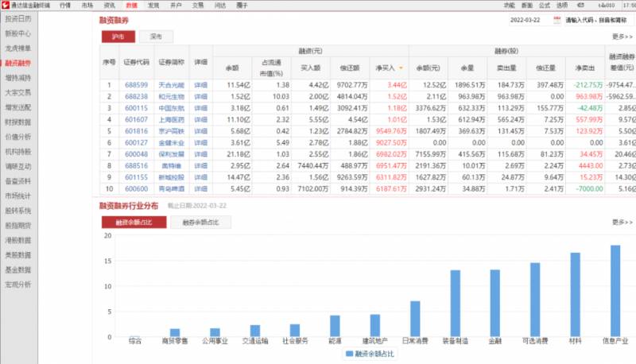Click the 详细 link in row 601155

coord(201,177)
